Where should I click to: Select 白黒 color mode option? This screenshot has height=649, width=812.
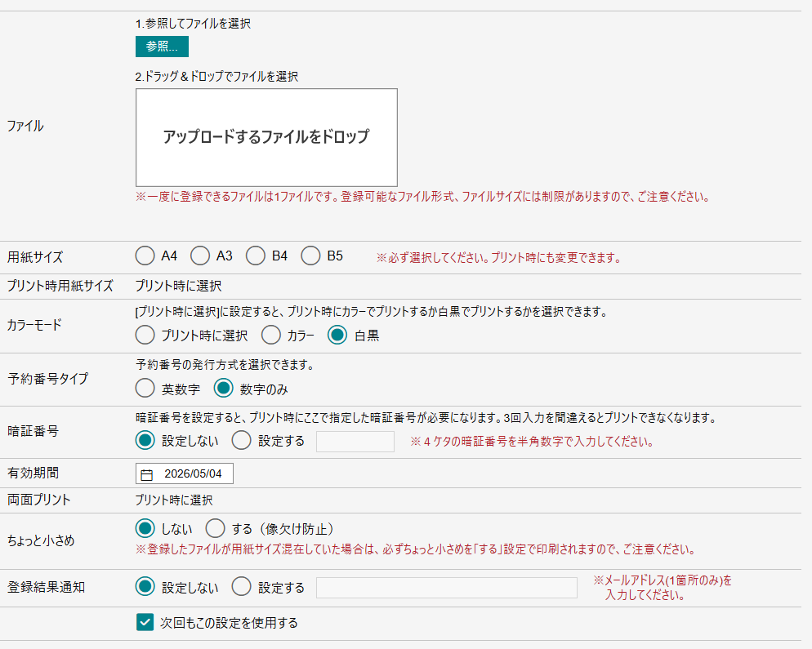(x=337, y=335)
